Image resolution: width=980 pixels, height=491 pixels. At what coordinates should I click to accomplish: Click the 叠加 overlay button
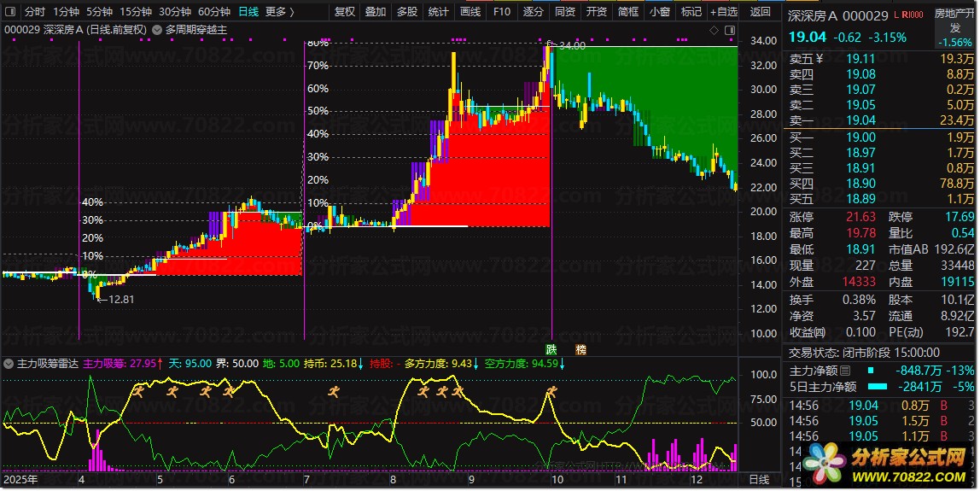tap(376, 11)
